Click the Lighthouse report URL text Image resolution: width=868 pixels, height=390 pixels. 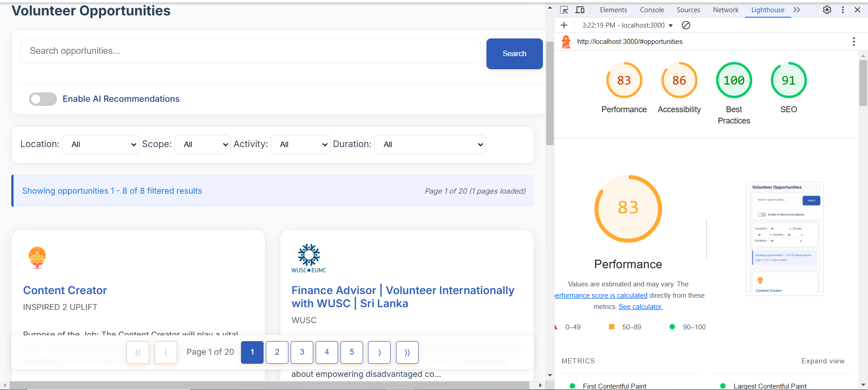pyautogui.click(x=630, y=42)
